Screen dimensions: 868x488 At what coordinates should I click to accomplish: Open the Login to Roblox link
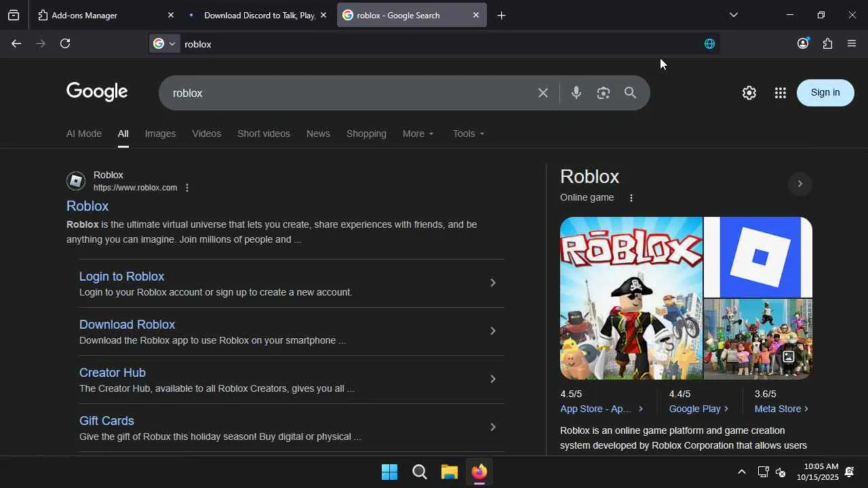point(122,277)
